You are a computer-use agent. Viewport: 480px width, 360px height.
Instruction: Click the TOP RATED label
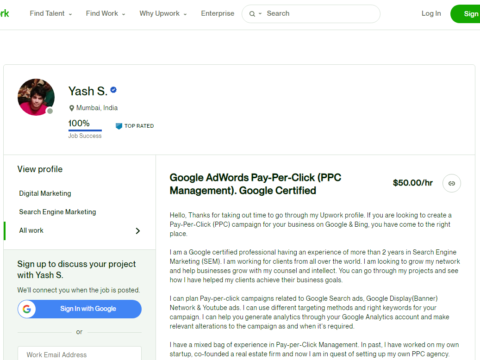pos(139,126)
